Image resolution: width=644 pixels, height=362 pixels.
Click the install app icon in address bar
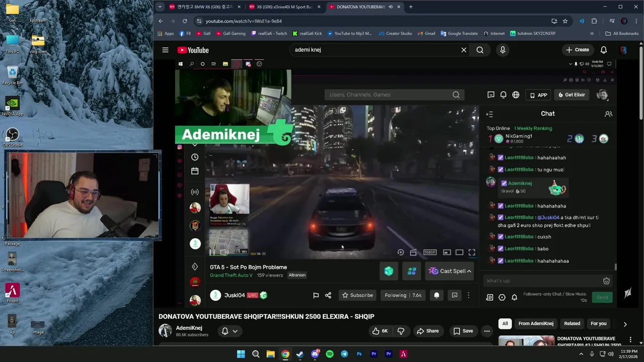[554, 21]
